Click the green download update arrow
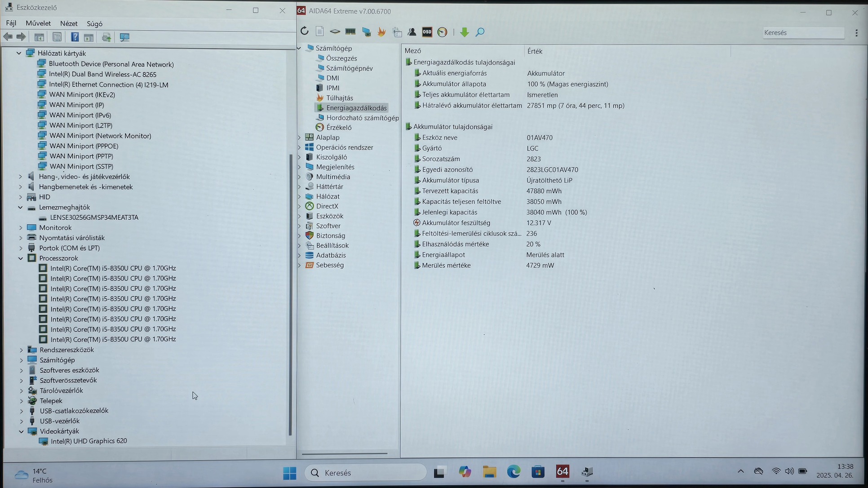868x488 pixels. (x=465, y=32)
